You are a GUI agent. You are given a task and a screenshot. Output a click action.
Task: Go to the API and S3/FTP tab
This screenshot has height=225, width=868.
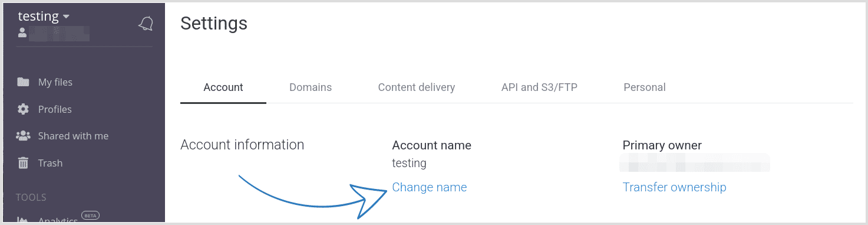click(x=539, y=87)
